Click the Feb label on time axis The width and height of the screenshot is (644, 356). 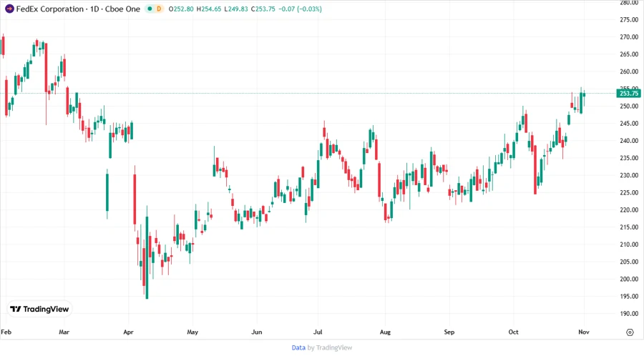(x=6, y=332)
